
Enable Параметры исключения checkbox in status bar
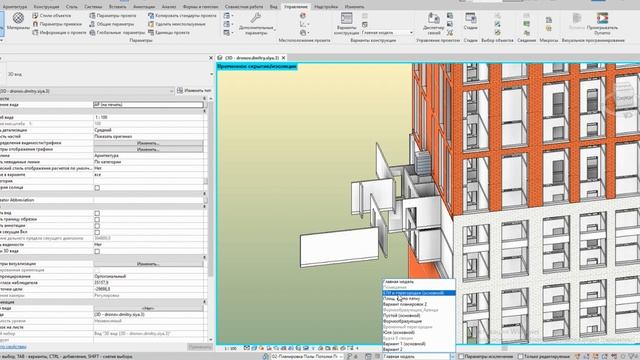461,356
